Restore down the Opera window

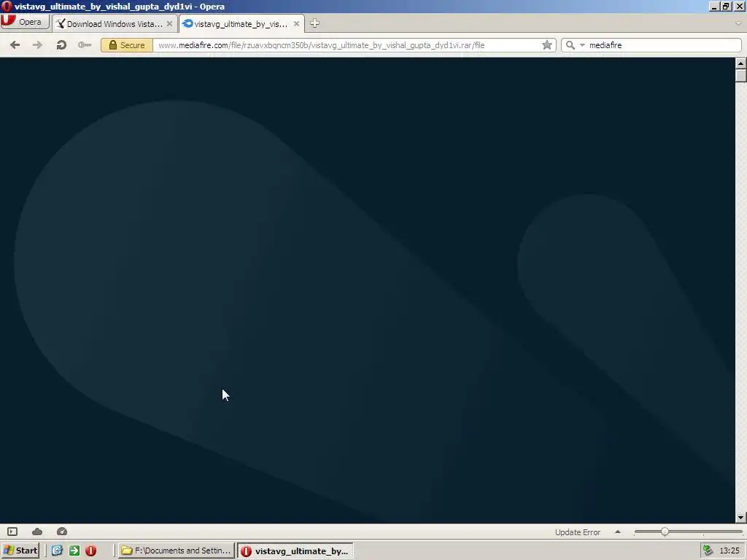coord(726,6)
